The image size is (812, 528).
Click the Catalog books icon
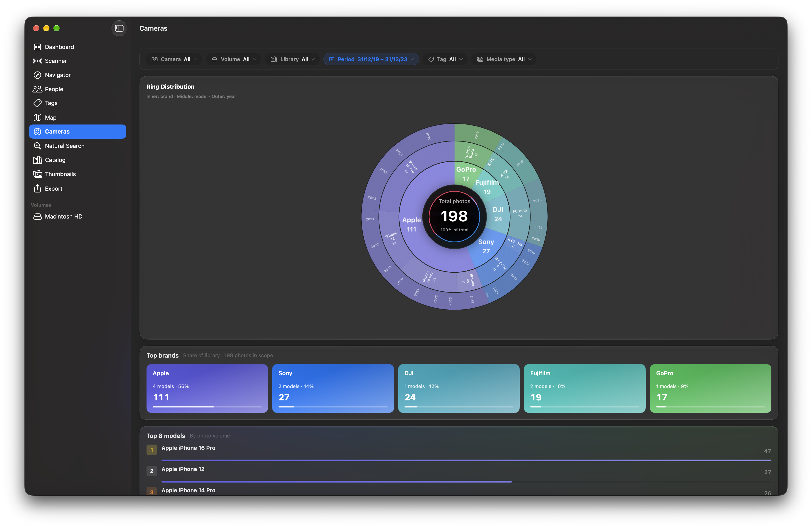click(x=38, y=160)
